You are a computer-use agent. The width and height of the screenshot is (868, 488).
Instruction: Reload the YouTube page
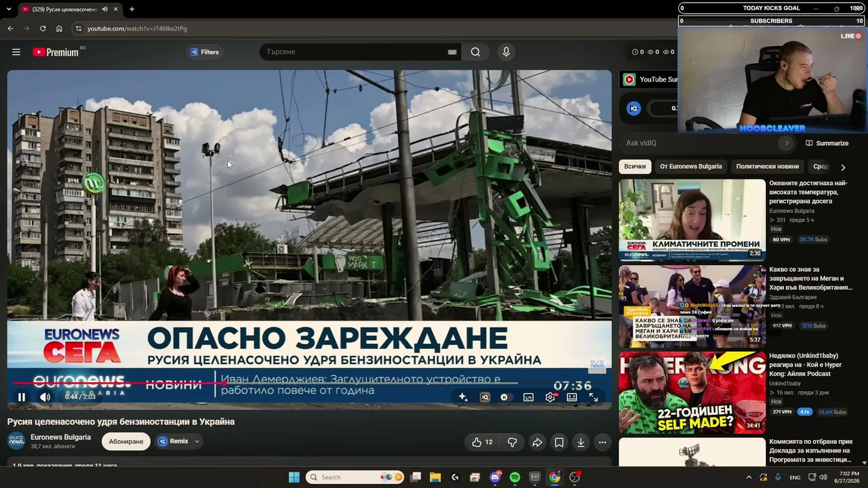point(43,28)
